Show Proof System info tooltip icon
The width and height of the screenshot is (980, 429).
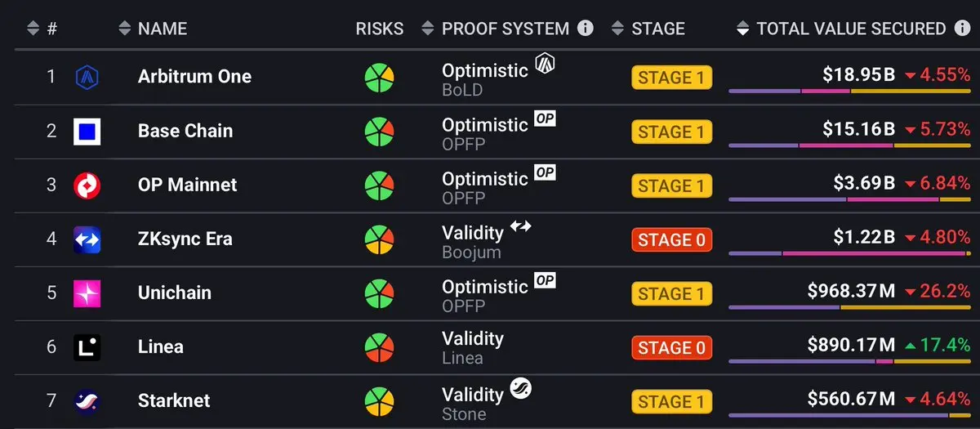point(586,29)
